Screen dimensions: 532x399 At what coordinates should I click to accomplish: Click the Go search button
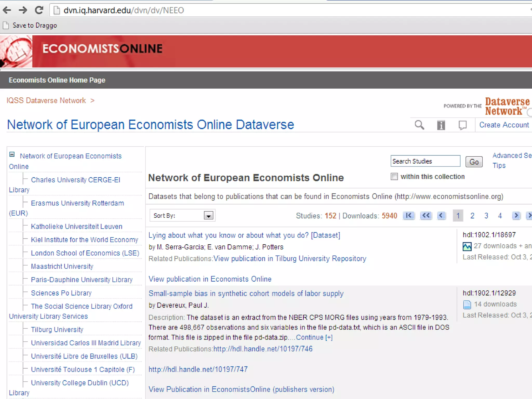tap(474, 162)
